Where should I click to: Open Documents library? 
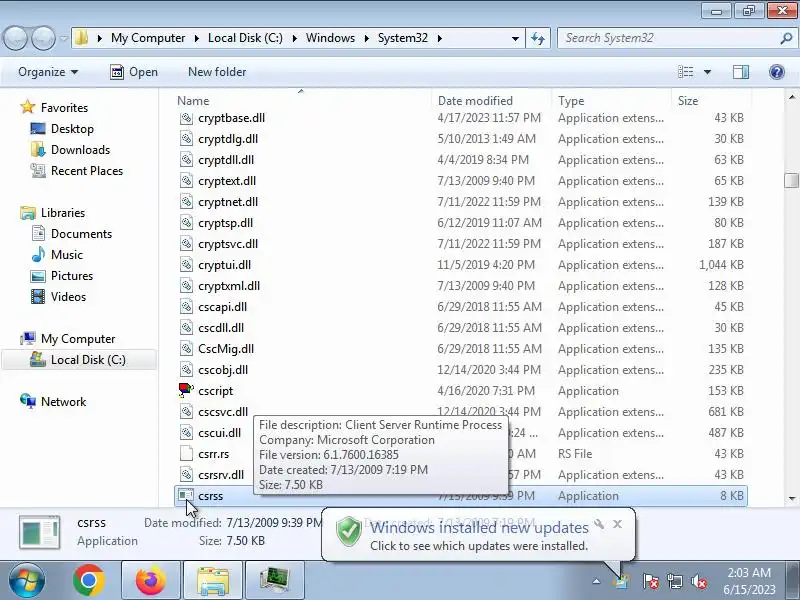(x=81, y=234)
